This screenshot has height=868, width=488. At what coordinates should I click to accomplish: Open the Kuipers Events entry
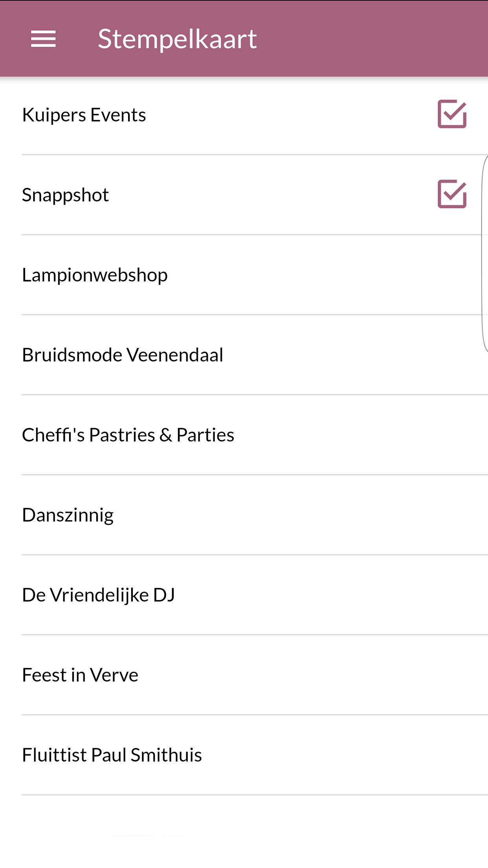tap(84, 115)
